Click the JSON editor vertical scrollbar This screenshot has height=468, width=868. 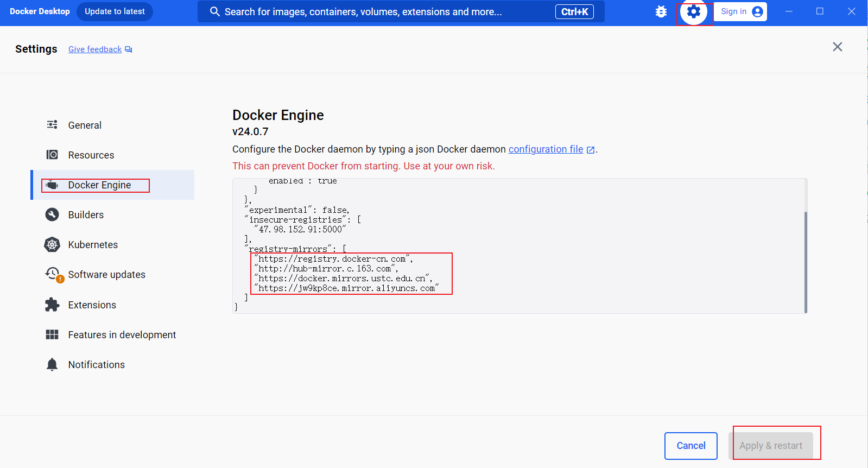(805, 261)
